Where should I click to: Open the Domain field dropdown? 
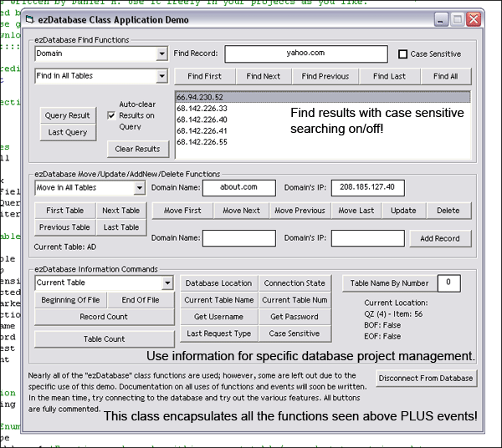pyautogui.click(x=161, y=54)
